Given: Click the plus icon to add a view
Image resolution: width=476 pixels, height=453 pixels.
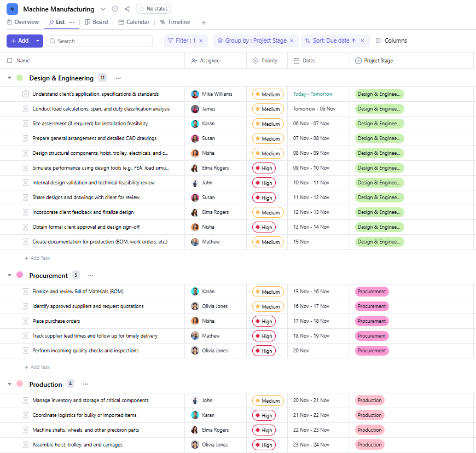Looking at the screenshot, I should (204, 22).
